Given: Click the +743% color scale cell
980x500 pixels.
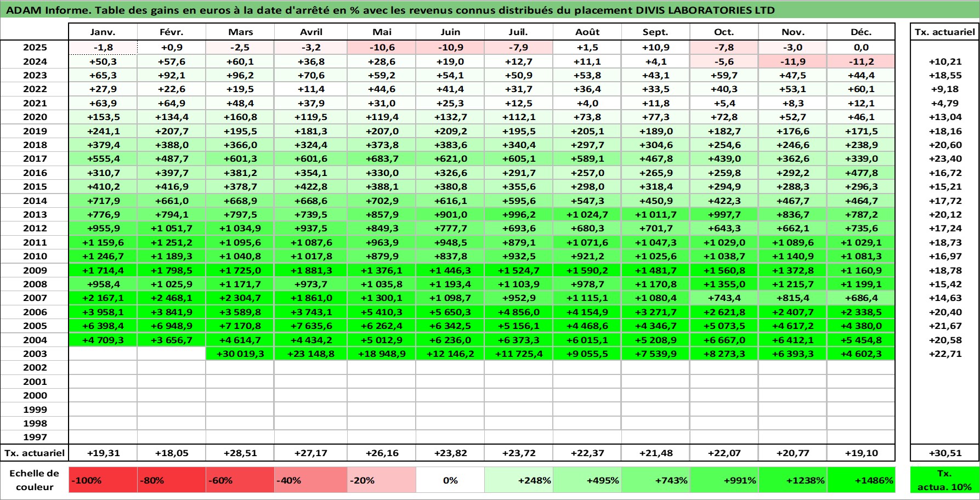Looking at the screenshot, I should 655,480.
